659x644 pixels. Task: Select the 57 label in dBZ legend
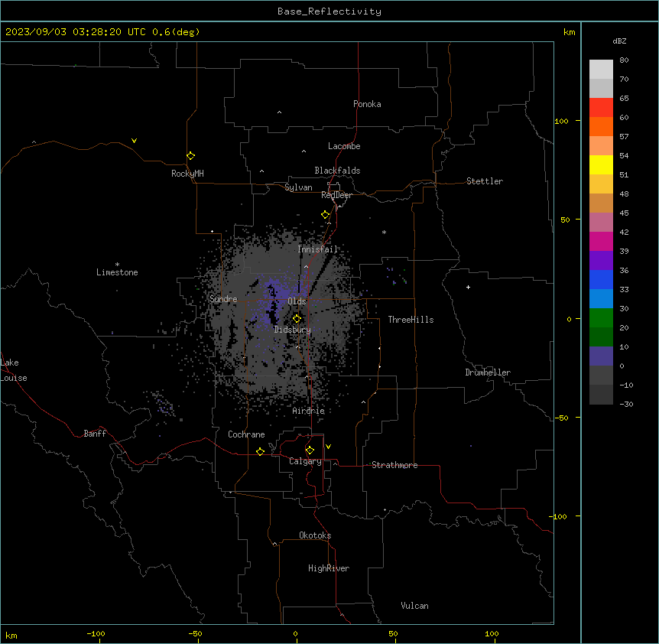tap(624, 136)
